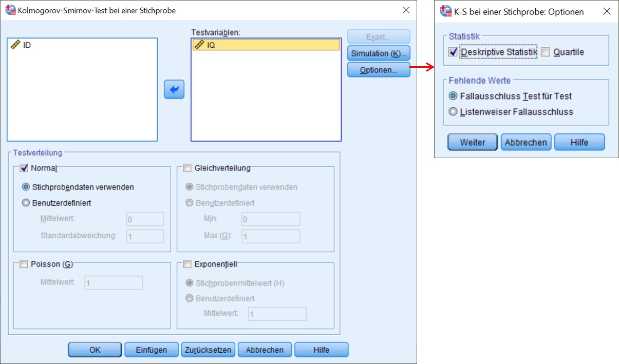619x364 pixels.
Task: Check the Exponentiell distribution checkbox
Action: tap(186, 264)
